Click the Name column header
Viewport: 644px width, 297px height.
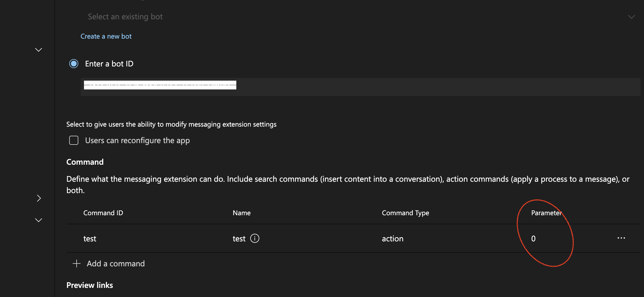click(242, 213)
